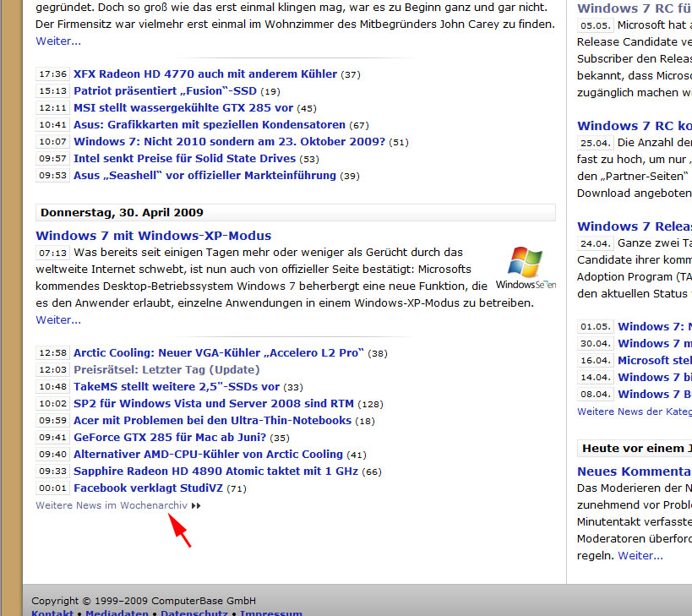The image size is (692, 616).
Task: Click Kontakt in the footer
Action: 52,613
